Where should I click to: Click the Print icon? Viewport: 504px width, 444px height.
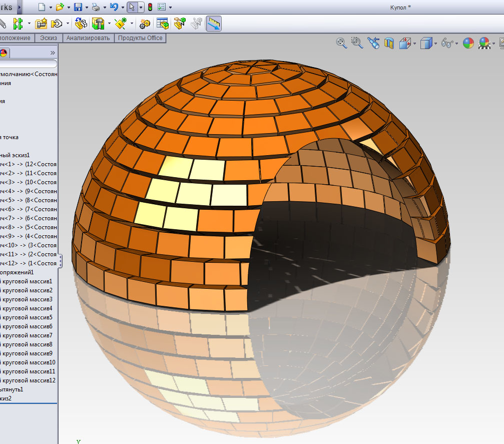click(x=96, y=7)
